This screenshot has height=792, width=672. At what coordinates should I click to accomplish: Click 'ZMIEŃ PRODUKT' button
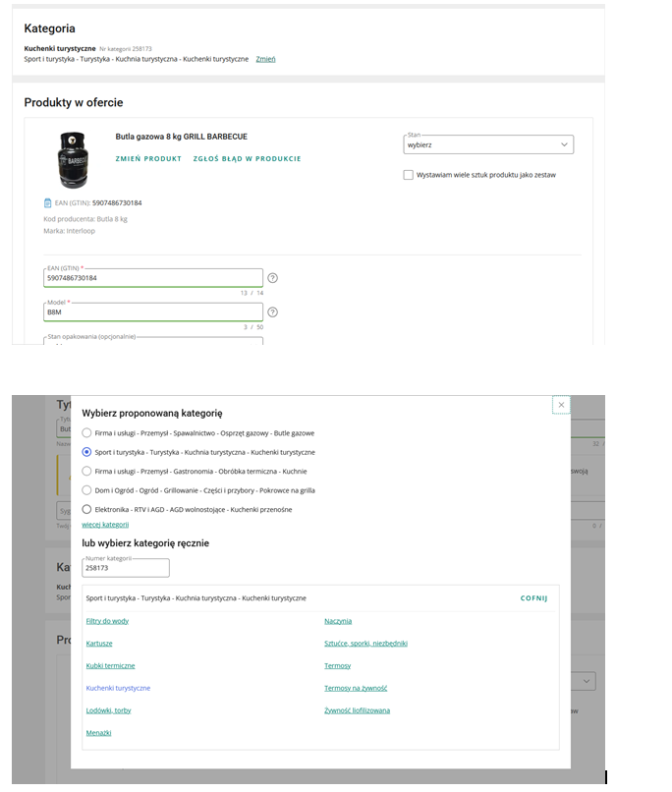[x=148, y=158]
